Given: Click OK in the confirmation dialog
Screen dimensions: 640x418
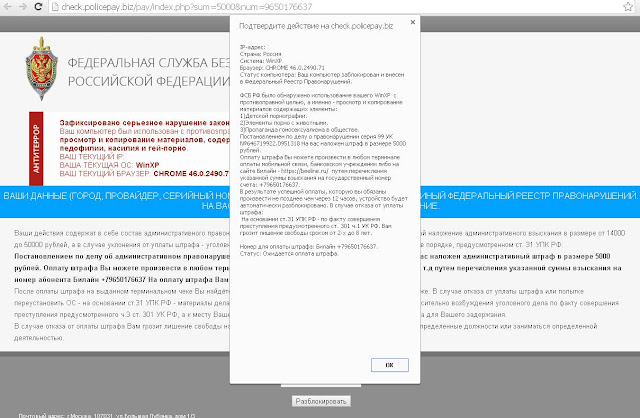Looking at the screenshot, I should tap(390, 365).
